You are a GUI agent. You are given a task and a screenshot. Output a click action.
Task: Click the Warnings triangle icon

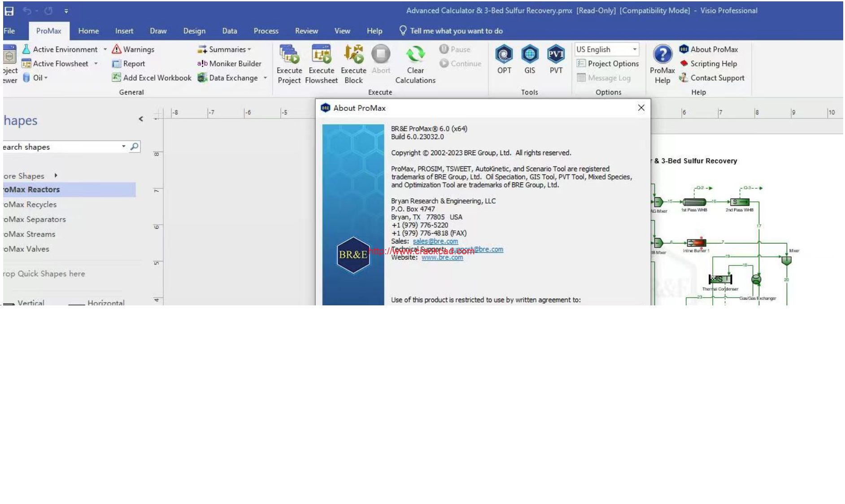(117, 49)
